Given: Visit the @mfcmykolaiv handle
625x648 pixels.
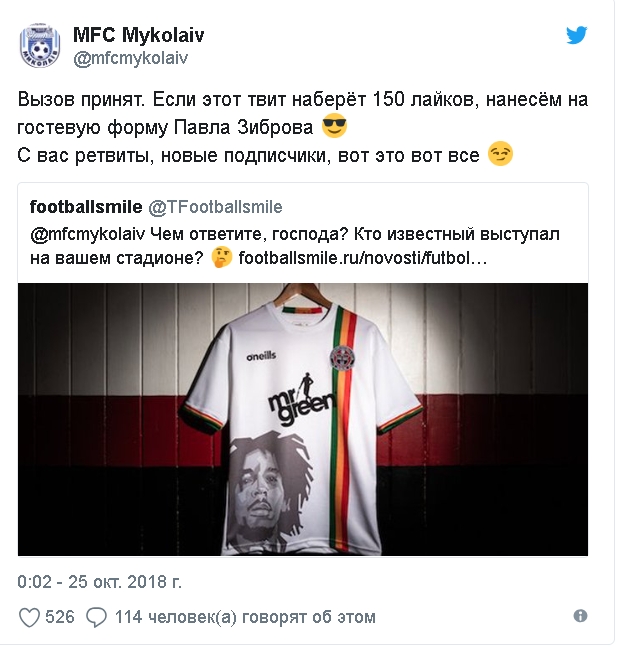Looking at the screenshot, I should coord(131,58).
